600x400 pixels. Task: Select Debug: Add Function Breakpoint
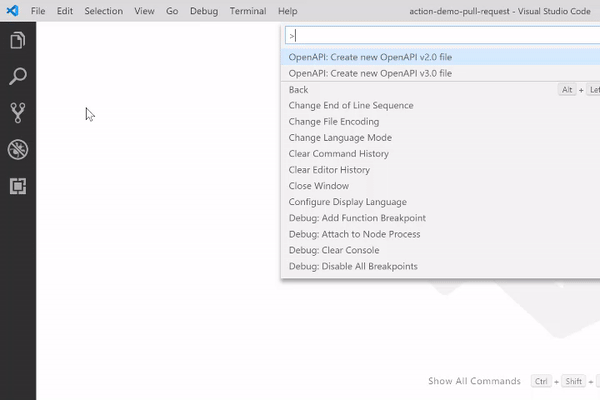tap(440, 218)
